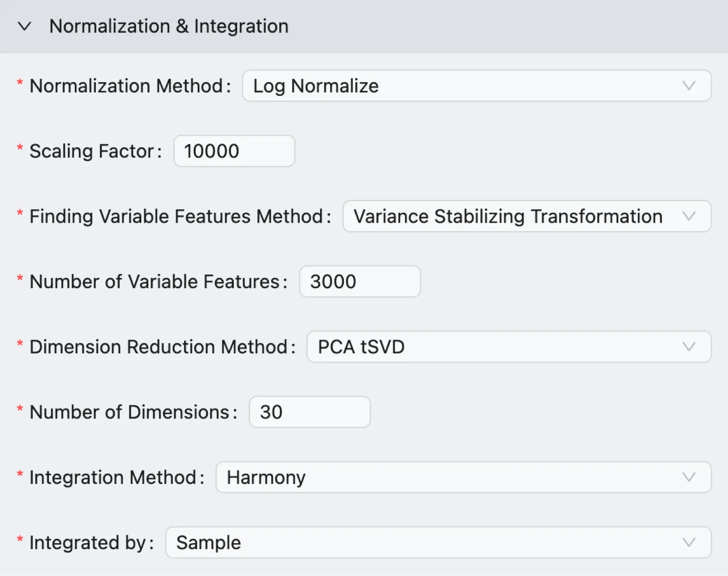728x576 pixels.
Task: Click the Number of Dimensions value 30
Action: [x=309, y=412]
